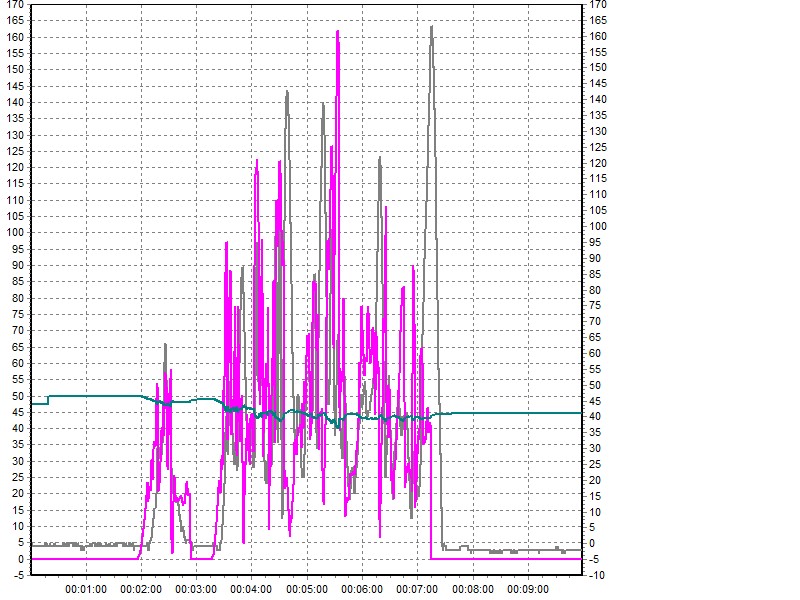Click the 00:01:00 time axis label
The image size is (800, 600).
(86, 590)
